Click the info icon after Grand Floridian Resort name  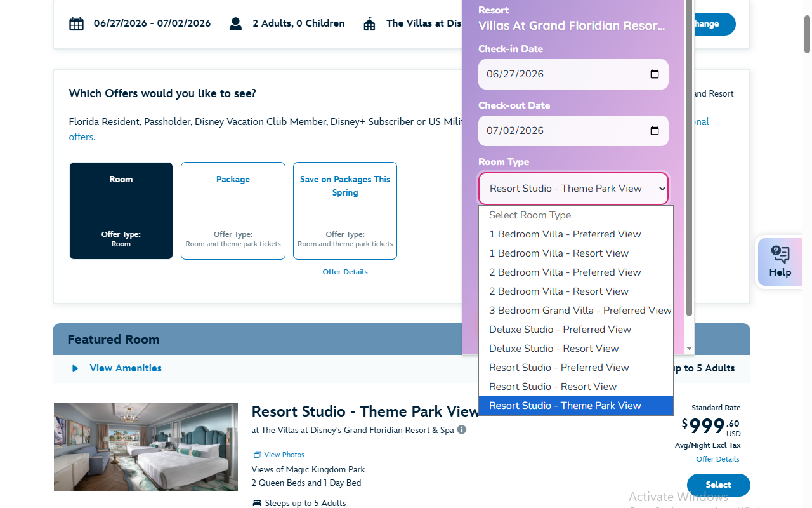[x=461, y=429]
